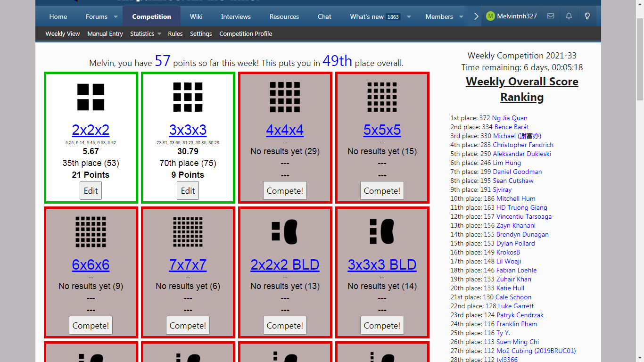The height and width of the screenshot is (362, 644).
Task: Open the Manual Entry menu item
Action: [105, 34]
